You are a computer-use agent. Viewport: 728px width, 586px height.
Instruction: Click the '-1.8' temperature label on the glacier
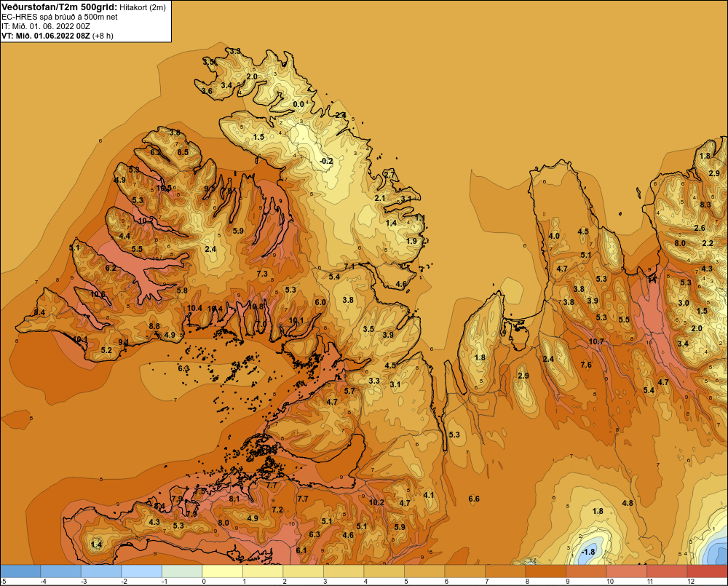coord(587,552)
